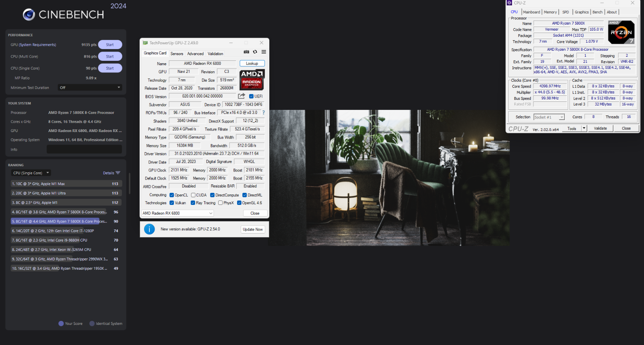This screenshot has width=644, height=345.
Task: Click the Ranking panel vertical scrollbar
Action: click(129, 183)
